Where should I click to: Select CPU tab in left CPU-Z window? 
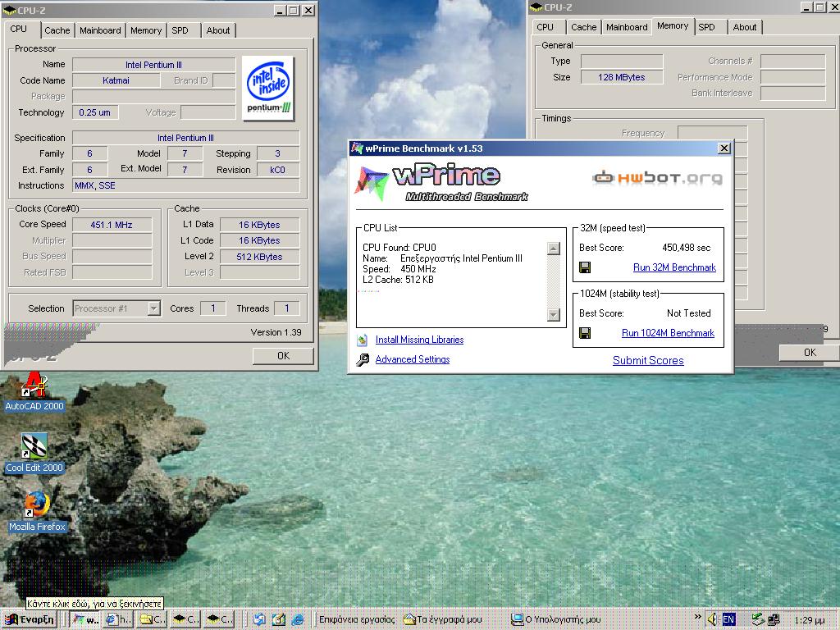click(x=19, y=29)
